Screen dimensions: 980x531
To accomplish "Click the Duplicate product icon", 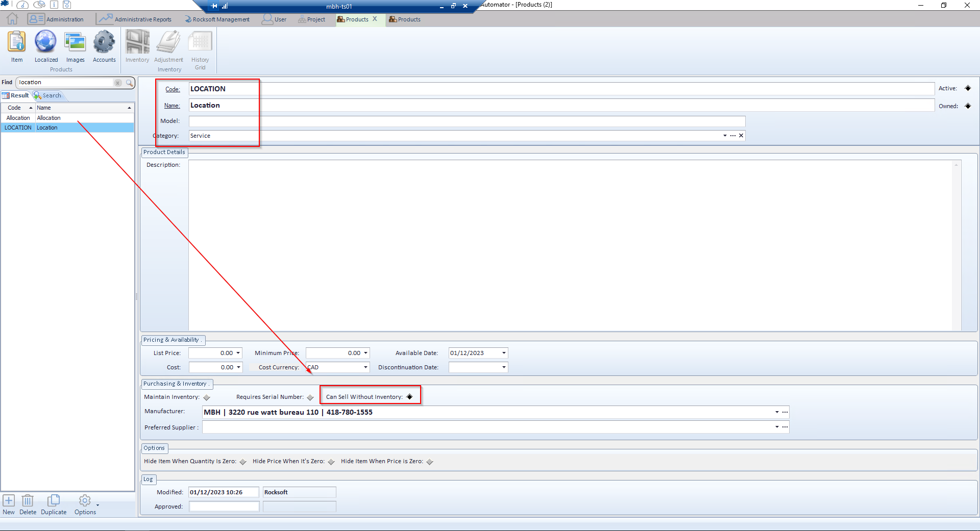I will click(x=54, y=501).
